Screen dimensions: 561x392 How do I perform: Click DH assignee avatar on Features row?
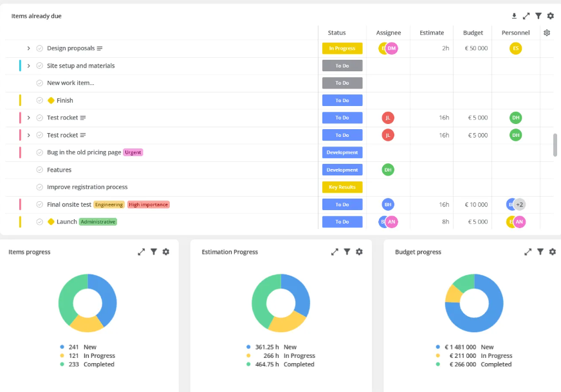[388, 170]
